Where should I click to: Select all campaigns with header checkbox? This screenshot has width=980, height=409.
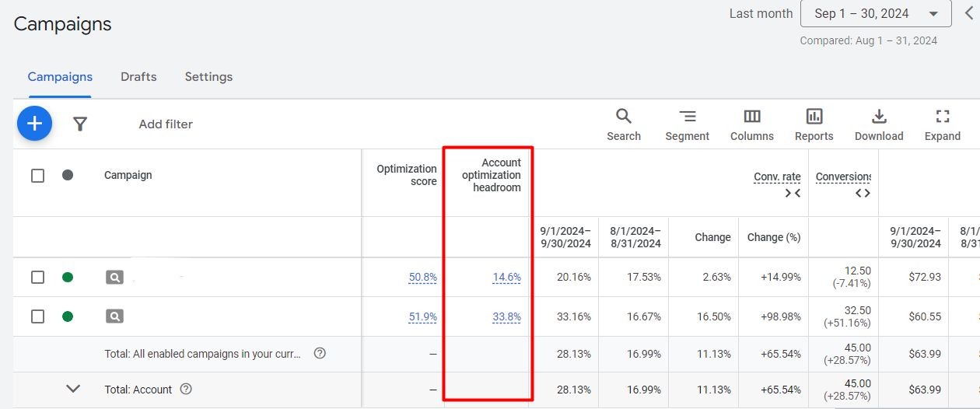pos(37,176)
